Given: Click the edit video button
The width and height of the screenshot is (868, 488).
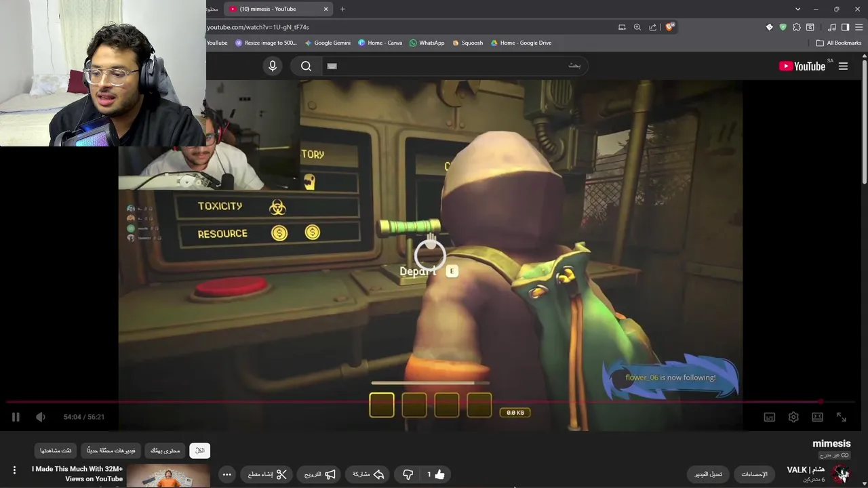Looking at the screenshot, I should pos(708,474).
